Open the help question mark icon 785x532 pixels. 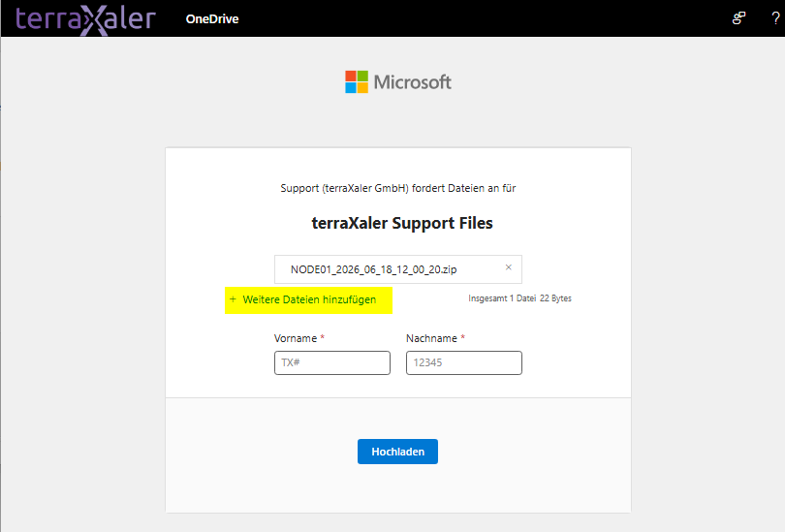coord(775,18)
